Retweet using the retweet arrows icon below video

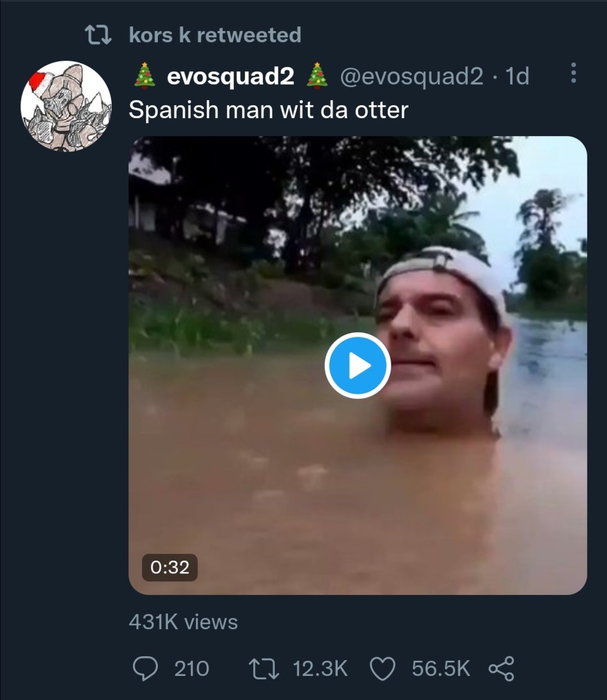264,669
